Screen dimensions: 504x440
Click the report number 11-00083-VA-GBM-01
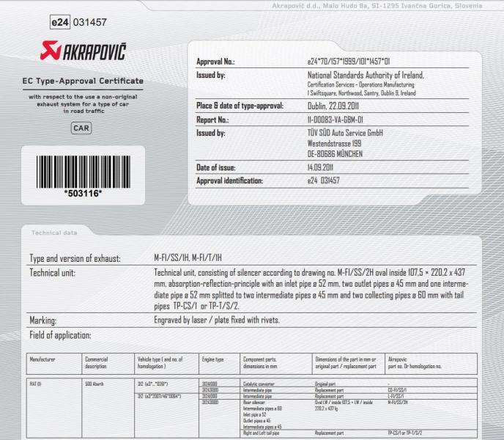click(x=336, y=119)
